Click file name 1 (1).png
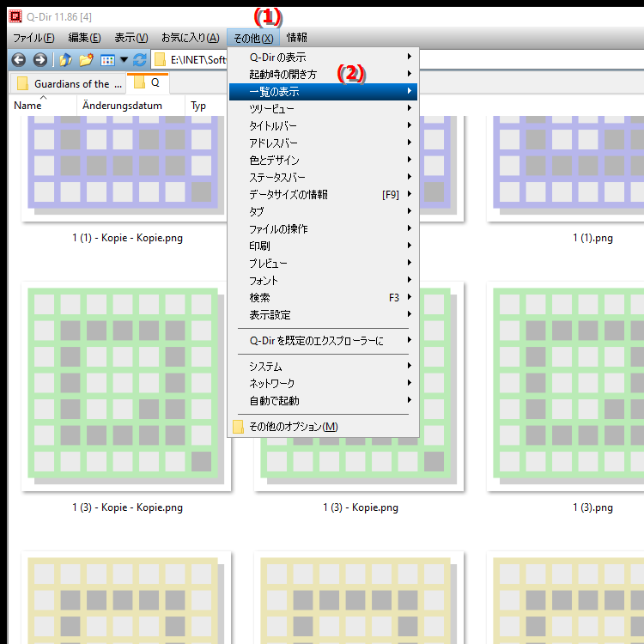The height and width of the screenshot is (644, 644). pos(592,238)
